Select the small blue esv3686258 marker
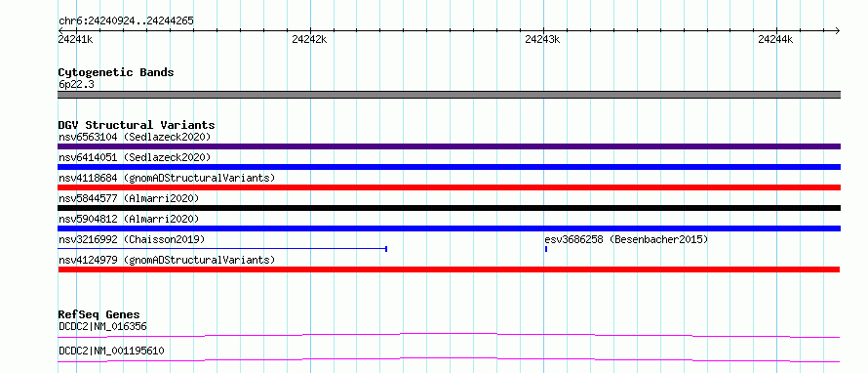 click(x=546, y=249)
